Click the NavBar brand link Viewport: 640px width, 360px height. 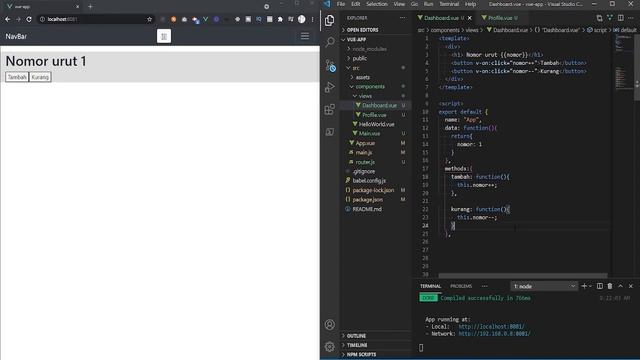[x=16, y=36]
